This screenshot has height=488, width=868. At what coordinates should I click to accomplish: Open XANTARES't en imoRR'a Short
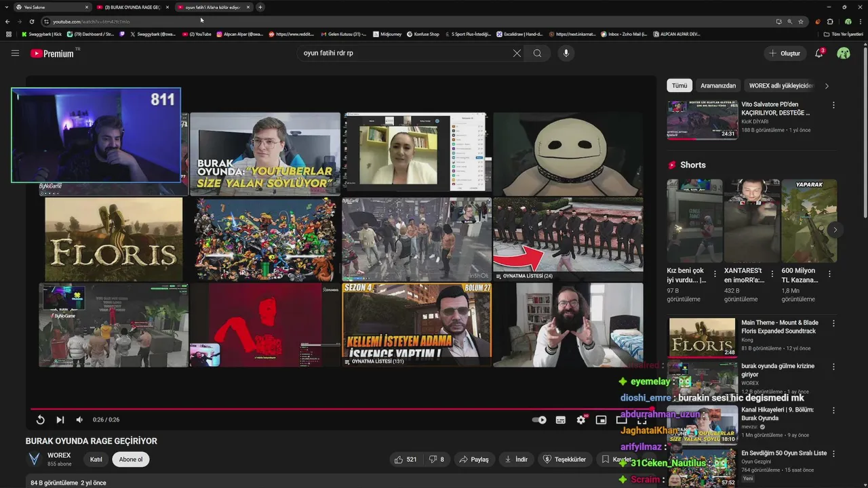pyautogui.click(x=751, y=221)
